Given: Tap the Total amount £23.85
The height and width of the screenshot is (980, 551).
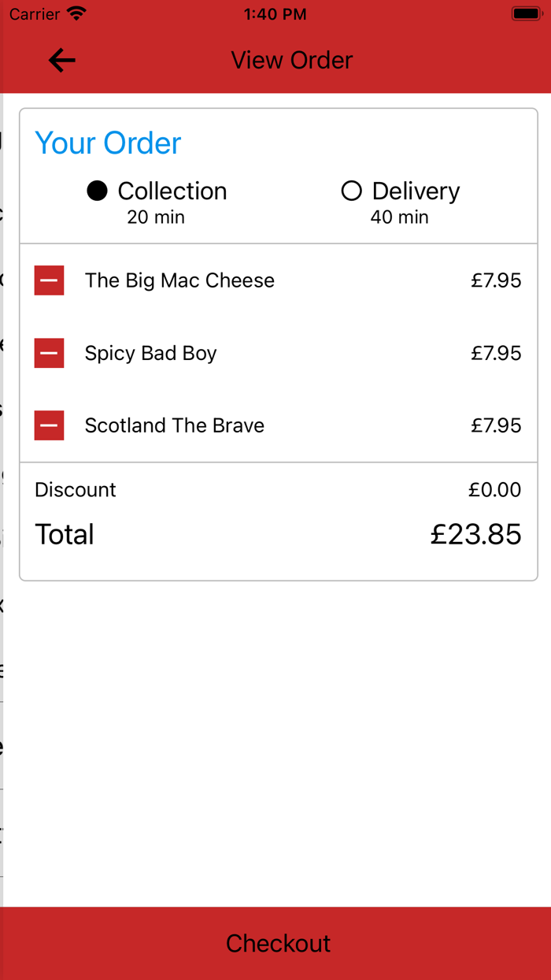Looking at the screenshot, I should (475, 534).
